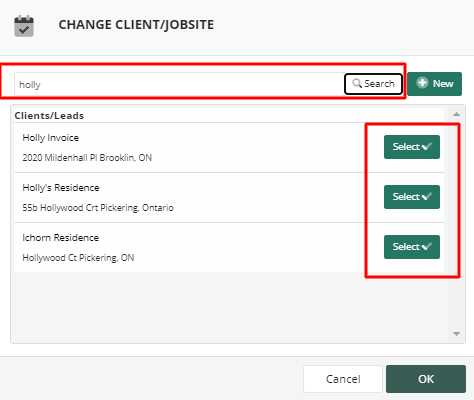Select the Holly Invoice client
Image resolution: width=474 pixels, height=400 pixels.
412,147
